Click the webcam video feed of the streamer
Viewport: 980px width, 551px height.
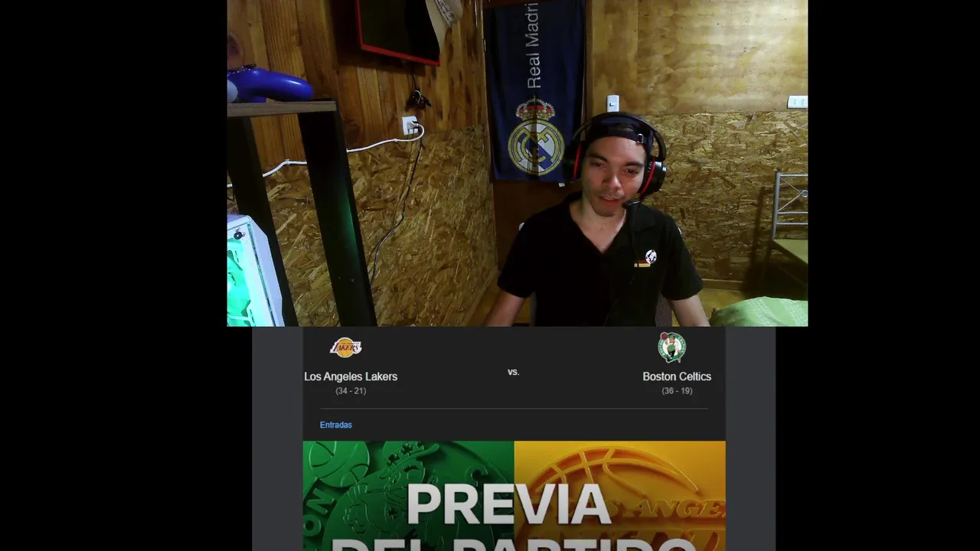point(518,163)
